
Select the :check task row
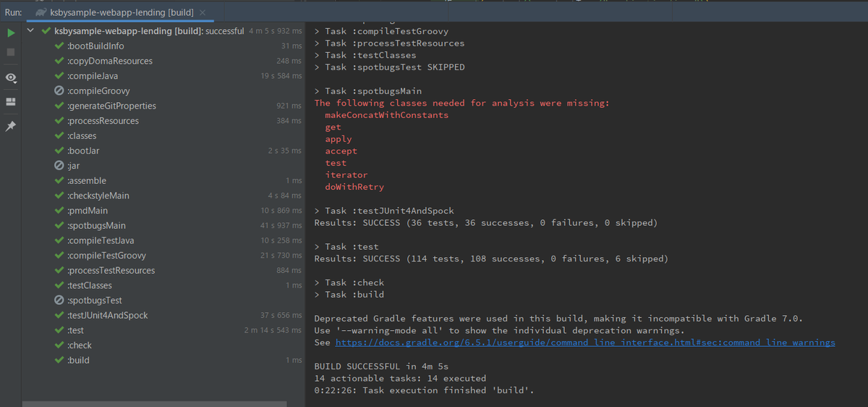click(x=163, y=345)
